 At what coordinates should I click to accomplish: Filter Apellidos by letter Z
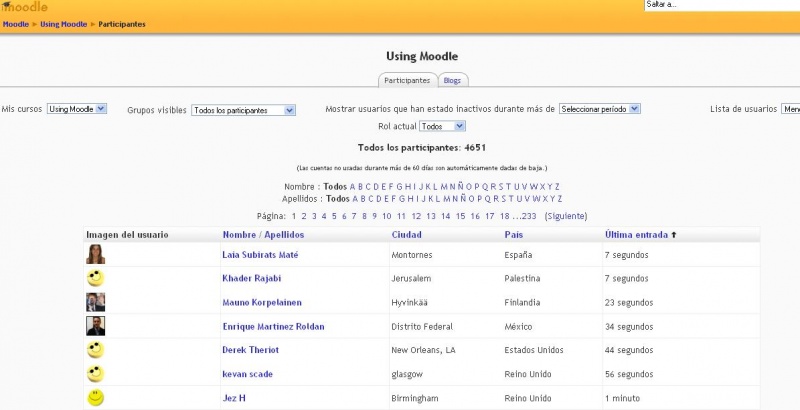pyautogui.click(x=560, y=198)
